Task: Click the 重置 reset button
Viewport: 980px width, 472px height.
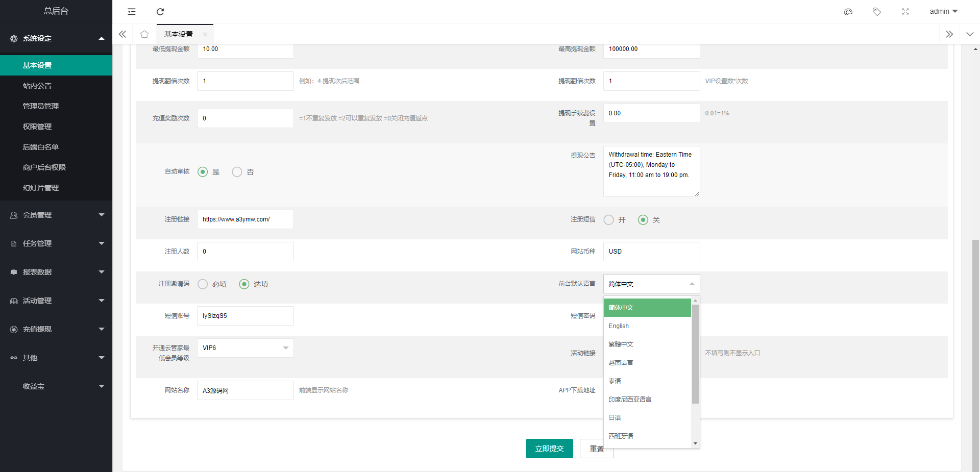Action: 597,449
